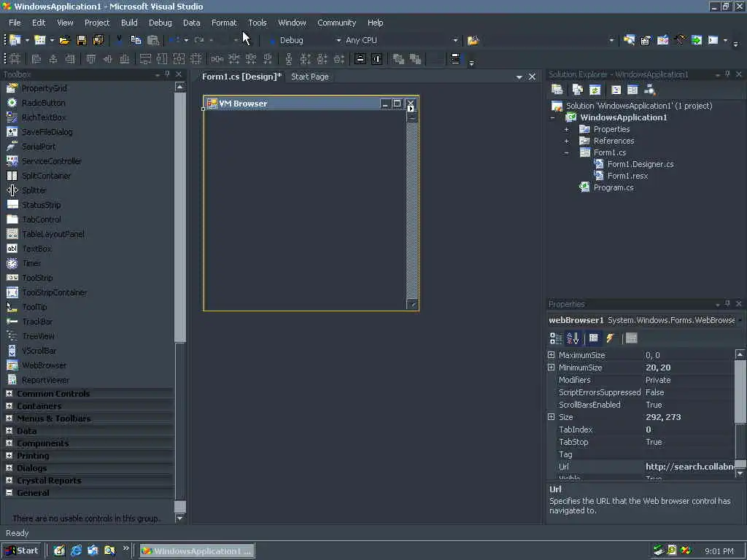
Task: Click Properties grid scrollbar down arrow
Action: (x=740, y=473)
